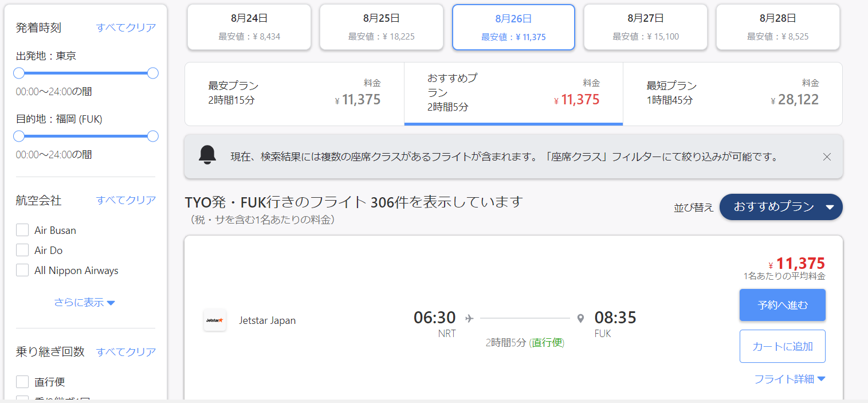This screenshot has width=868, height=403.
Task: Check the Air Do airline filter
Action: [22, 251]
